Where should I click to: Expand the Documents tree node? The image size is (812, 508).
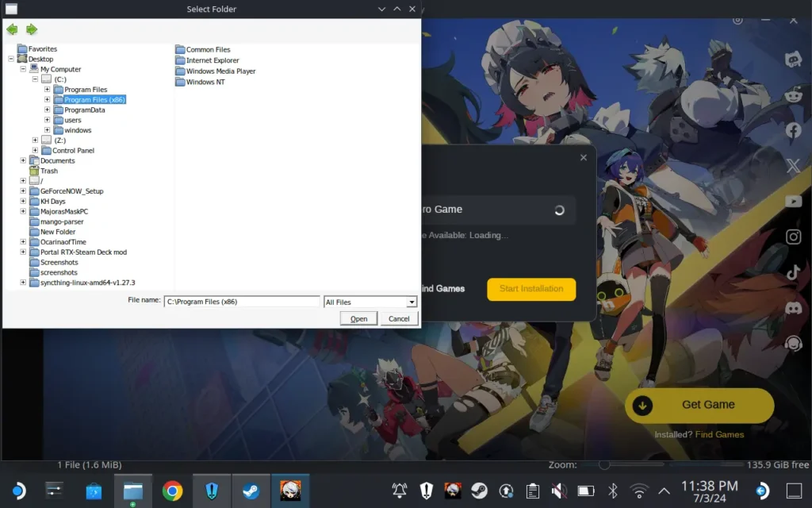pyautogui.click(x=23, y=160)
